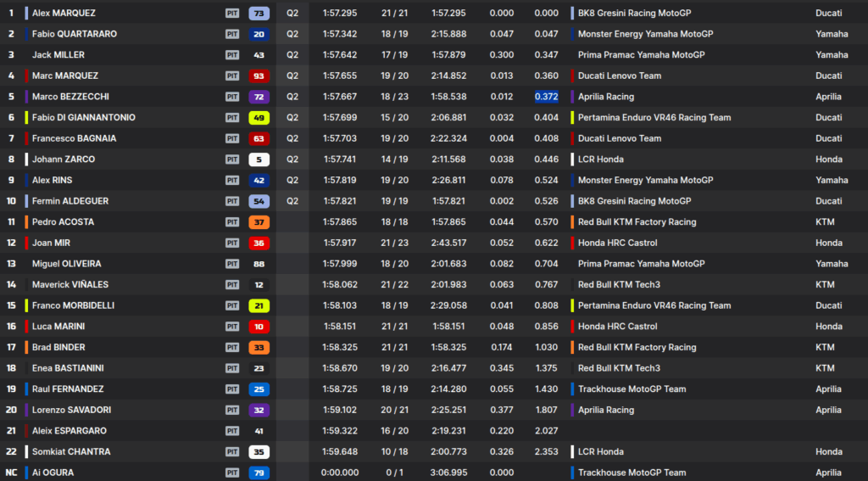Click the purple number 32 badge
Image resolution: width=868 pixels, height=481 pixels.
coord(259,410)
